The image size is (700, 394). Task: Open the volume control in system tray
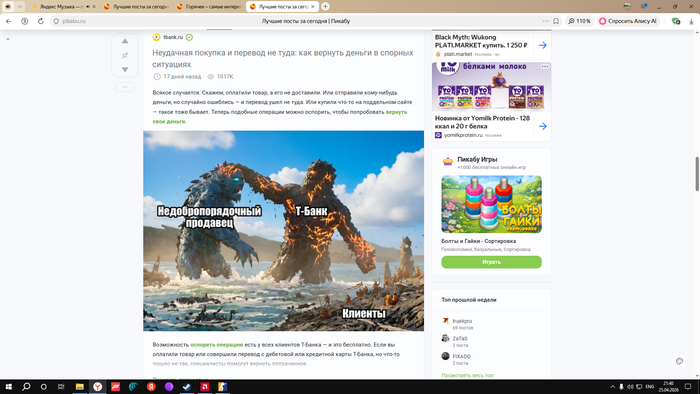click(630, 386)
